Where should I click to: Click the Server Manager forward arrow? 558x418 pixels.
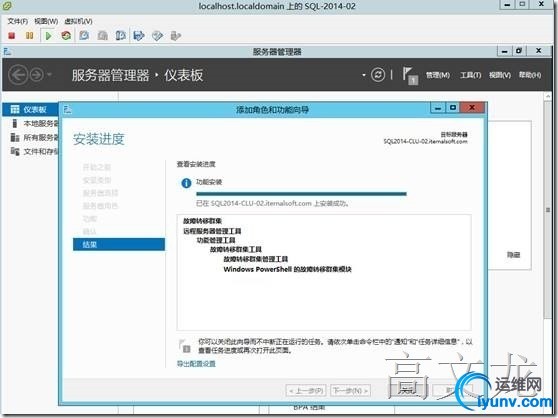point(37,75)
